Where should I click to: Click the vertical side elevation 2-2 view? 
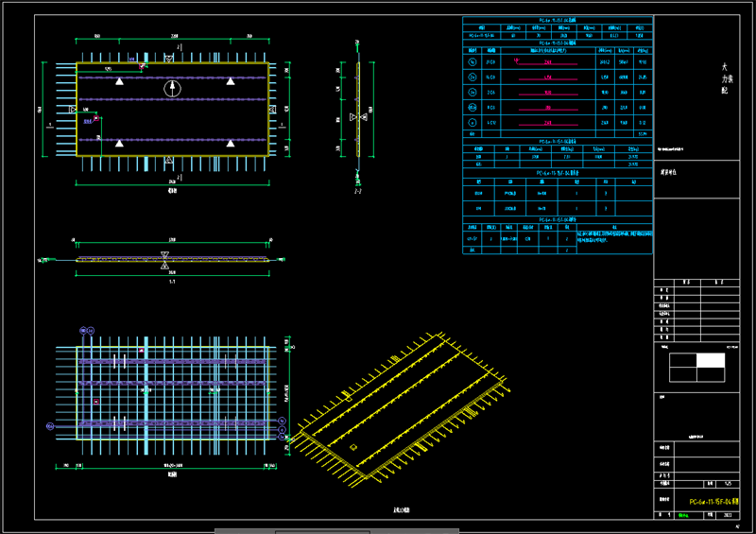(358, 110)
